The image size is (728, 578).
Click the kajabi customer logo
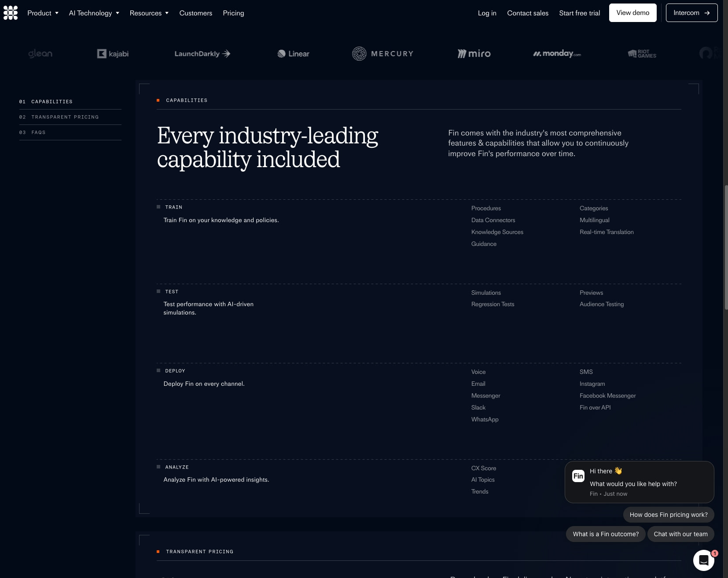[x=113, y=54]
